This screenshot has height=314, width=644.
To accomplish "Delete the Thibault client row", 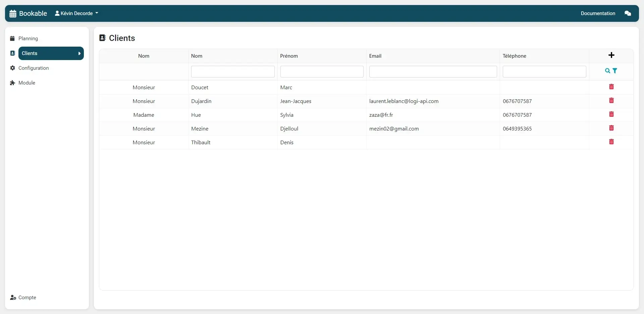I will coord(611,142).
